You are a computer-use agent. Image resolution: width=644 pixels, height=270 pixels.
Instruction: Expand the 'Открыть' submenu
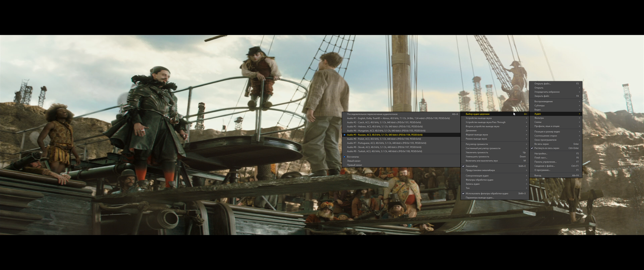coord(555,88)
